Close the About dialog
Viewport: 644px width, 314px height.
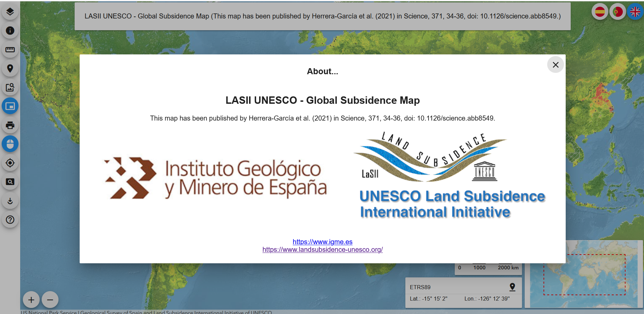(556, 64)
